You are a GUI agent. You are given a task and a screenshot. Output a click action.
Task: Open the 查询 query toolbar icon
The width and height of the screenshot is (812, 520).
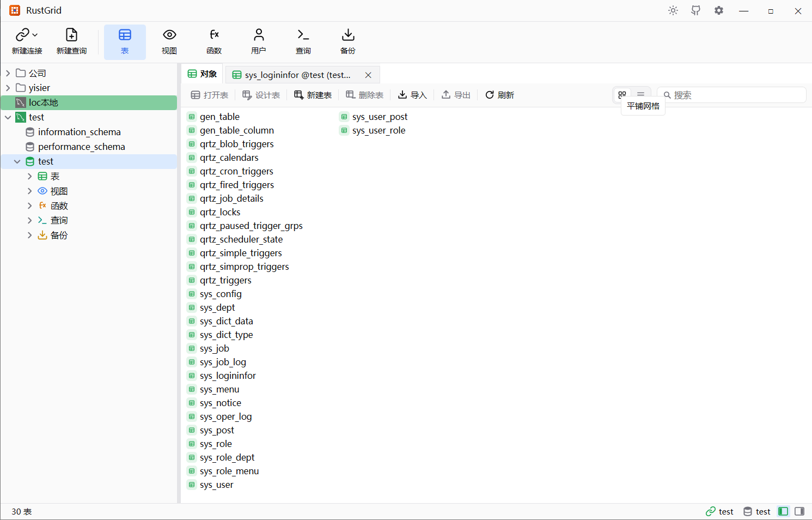[303, 42]
